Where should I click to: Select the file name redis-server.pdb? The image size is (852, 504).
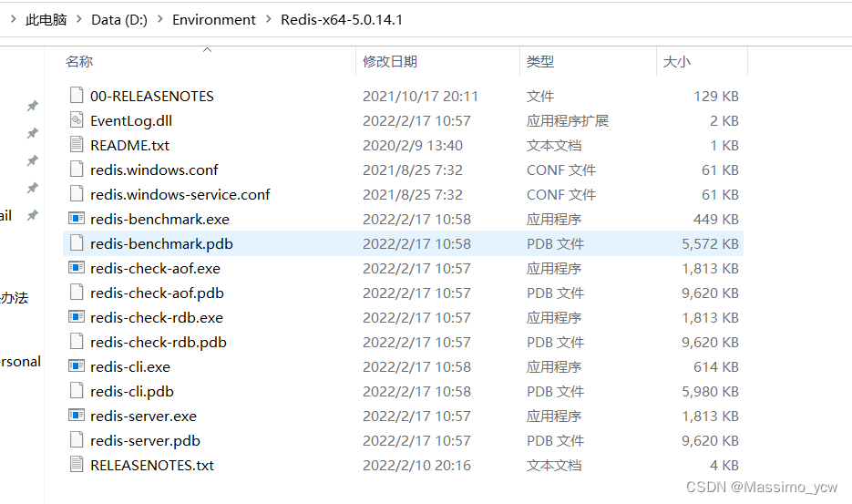point(145,440)
